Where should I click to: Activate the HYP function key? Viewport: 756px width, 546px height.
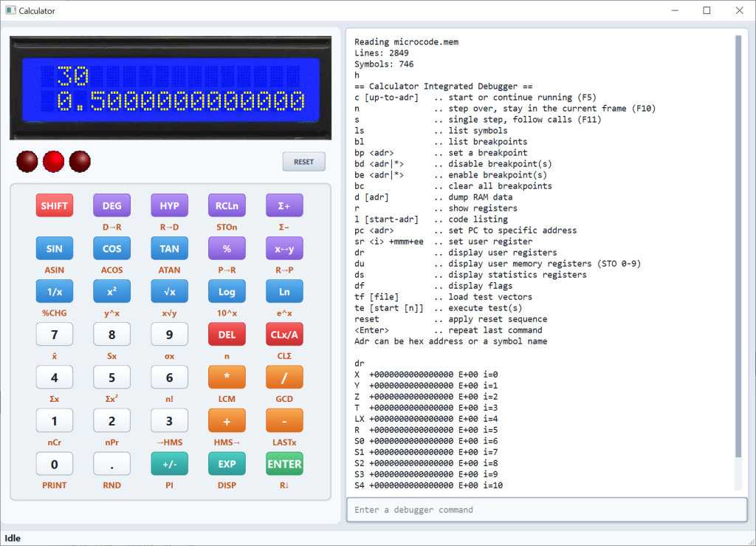click(x=169, y=205)
